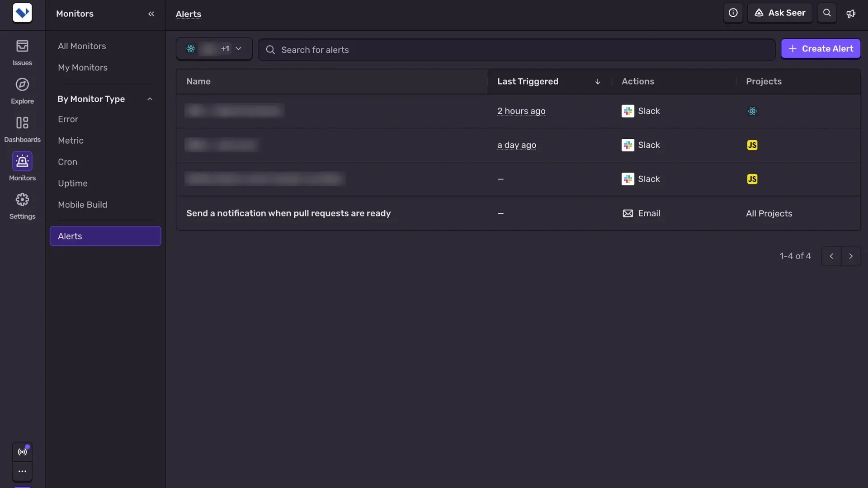868x488 pixels.
Task: Click the JS project icon for 'a day ago' row
Action: pyautogui.click(x=752, y=145)
